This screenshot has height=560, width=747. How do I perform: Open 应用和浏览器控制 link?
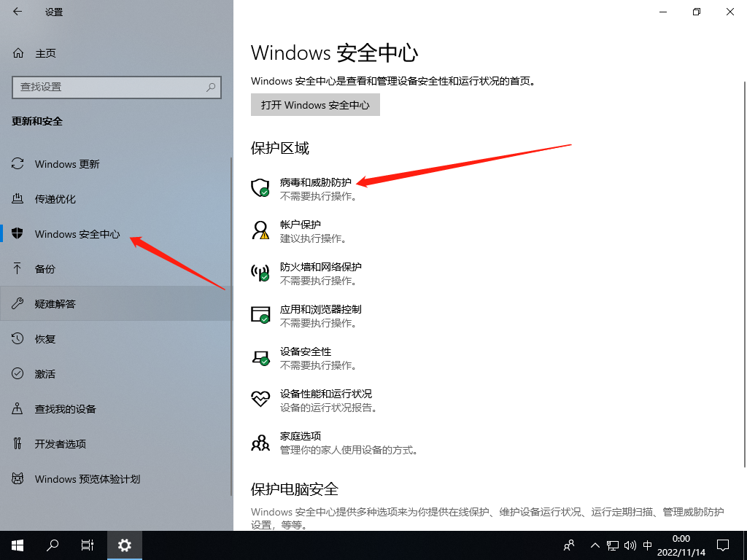321,309
